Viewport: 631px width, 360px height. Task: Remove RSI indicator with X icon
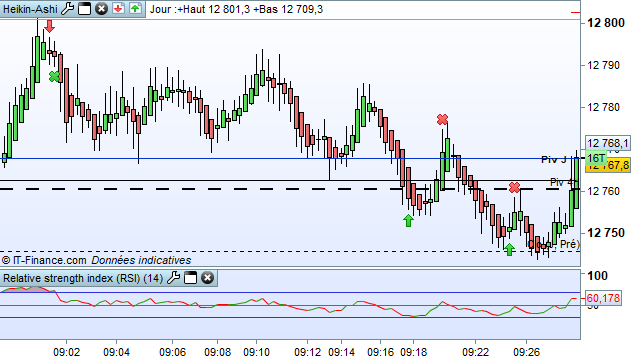tap(207, 278)
